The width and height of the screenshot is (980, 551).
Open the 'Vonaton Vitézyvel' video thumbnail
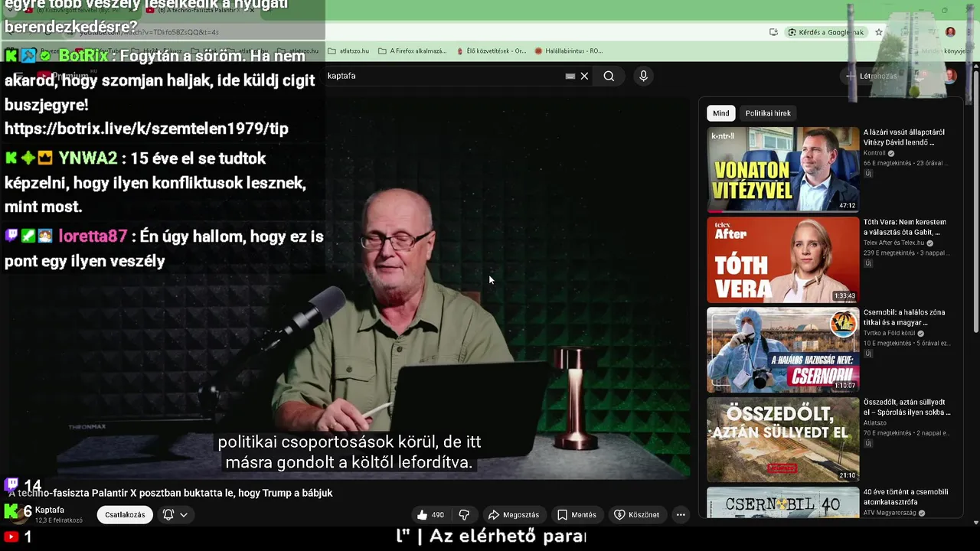782,169
